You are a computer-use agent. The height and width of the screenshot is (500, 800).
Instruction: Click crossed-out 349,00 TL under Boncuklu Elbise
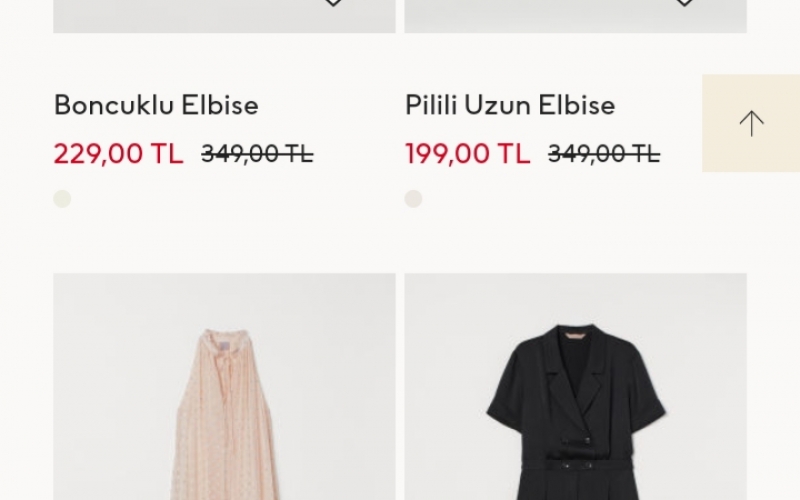click(257, 154)
